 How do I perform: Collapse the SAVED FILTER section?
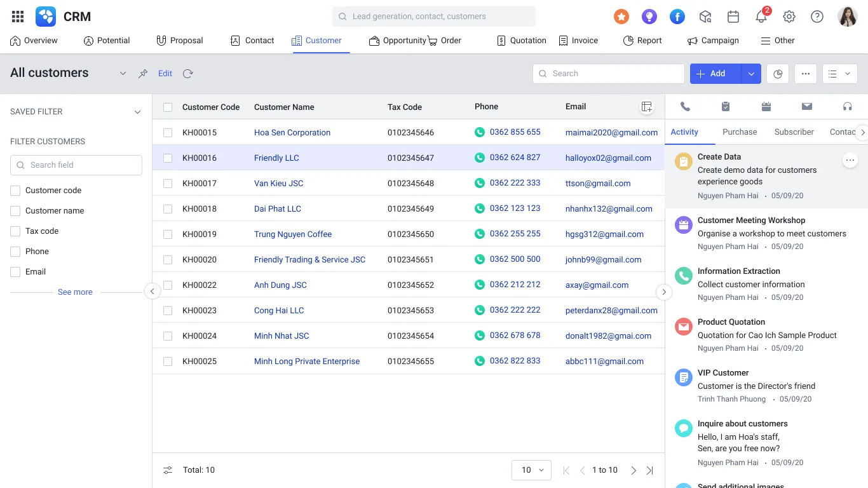(137, 111)
